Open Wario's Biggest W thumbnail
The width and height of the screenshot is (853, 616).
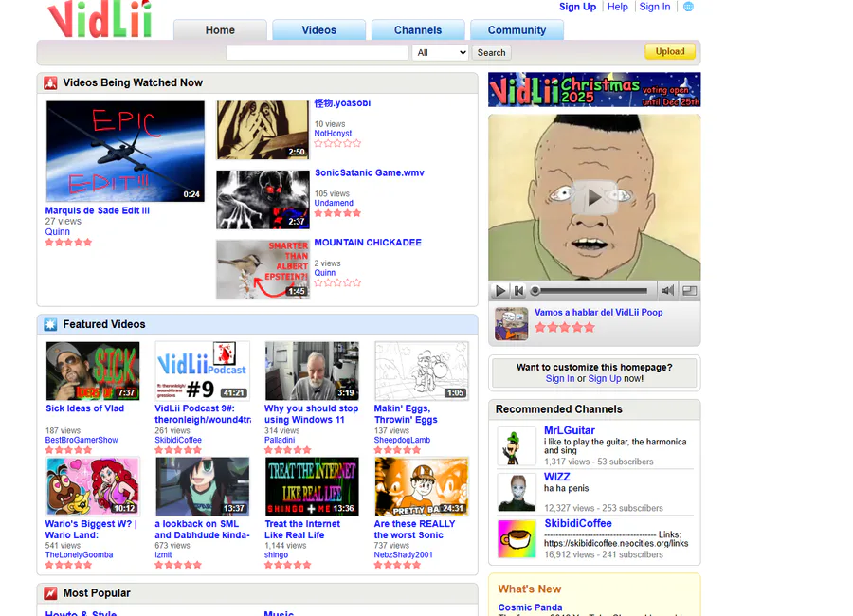(x=93, y=486)
